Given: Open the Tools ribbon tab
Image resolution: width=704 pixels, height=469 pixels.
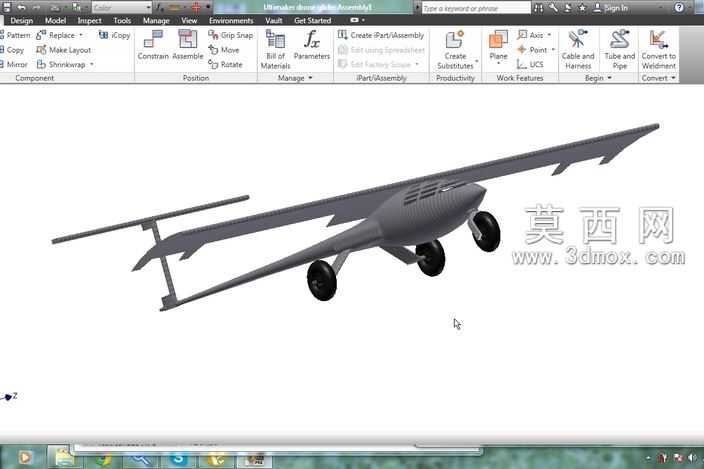Looking at the screenshot, I should click(x=122, y=21).
